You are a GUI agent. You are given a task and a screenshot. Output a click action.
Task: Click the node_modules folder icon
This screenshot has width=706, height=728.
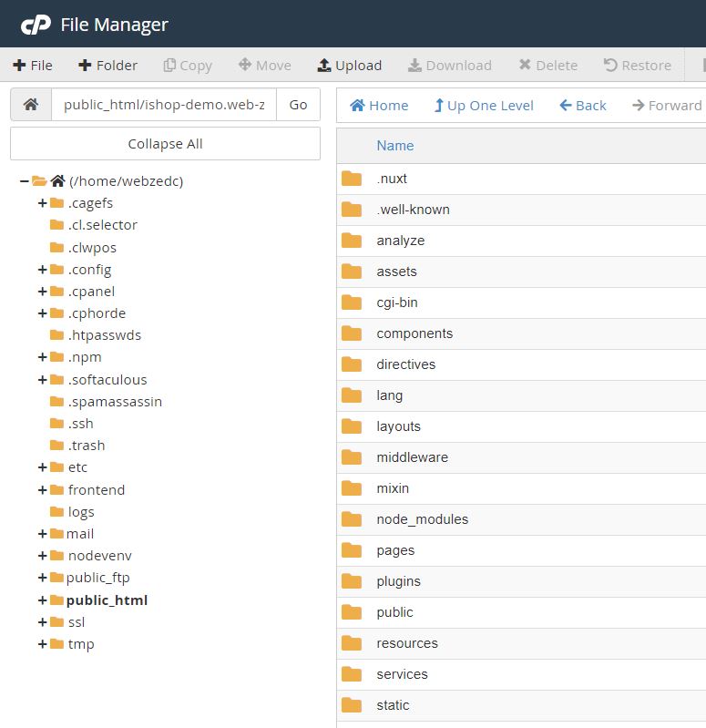point(352,519)
